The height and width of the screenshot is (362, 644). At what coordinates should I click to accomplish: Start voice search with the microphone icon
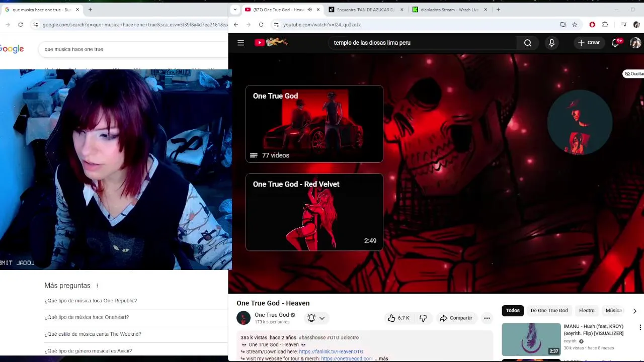(551, 43)
